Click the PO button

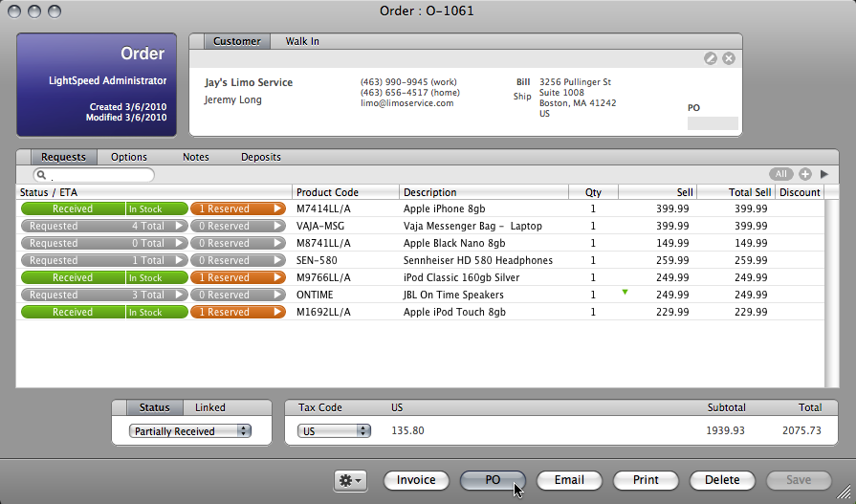[493, 480]
